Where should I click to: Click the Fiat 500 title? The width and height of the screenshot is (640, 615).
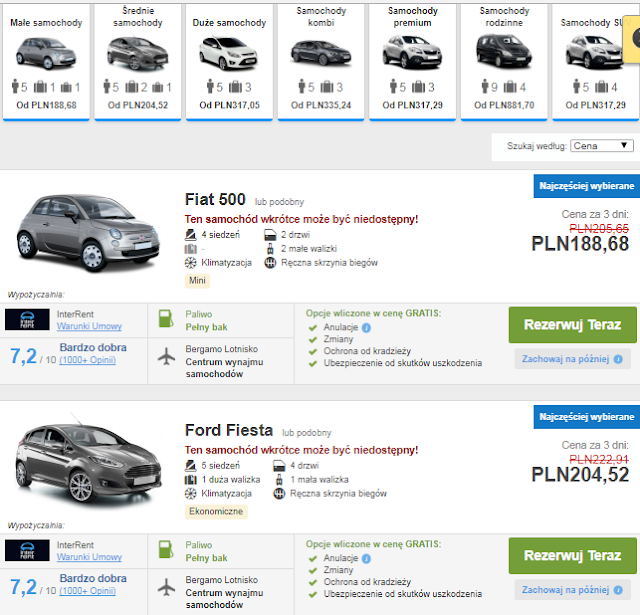coord(215,200)
